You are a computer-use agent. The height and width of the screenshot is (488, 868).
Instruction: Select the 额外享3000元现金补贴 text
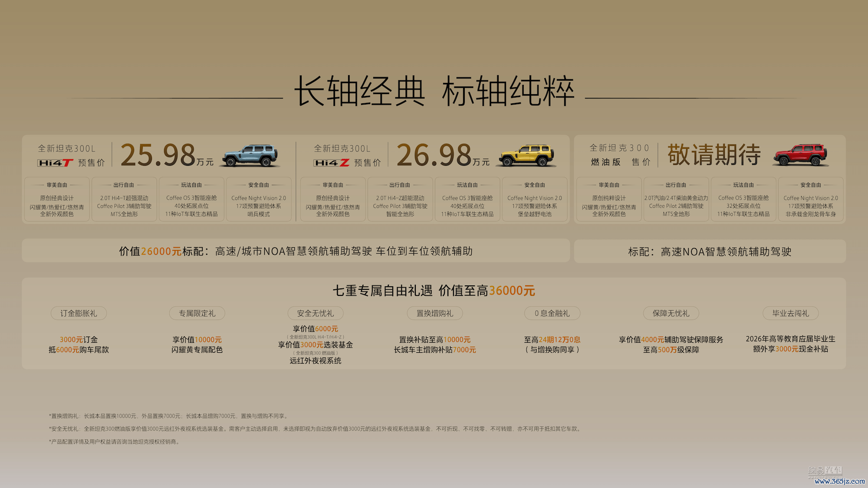tap(791, 349)
